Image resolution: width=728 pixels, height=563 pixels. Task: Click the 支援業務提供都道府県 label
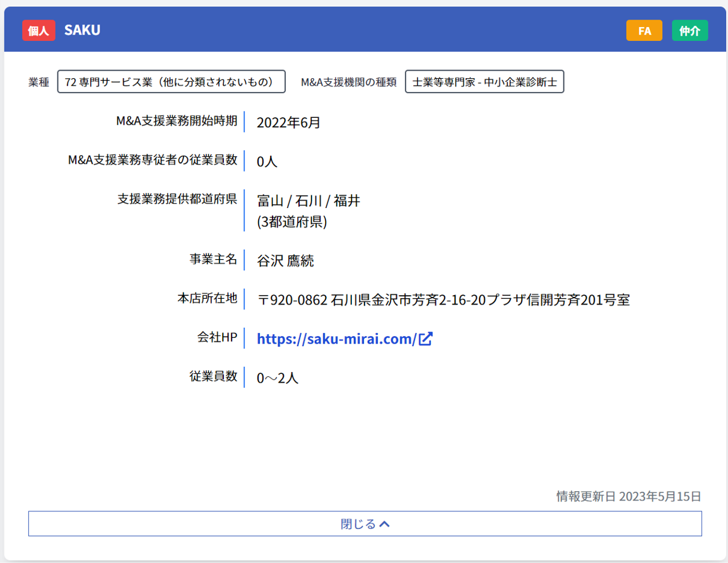177,199
